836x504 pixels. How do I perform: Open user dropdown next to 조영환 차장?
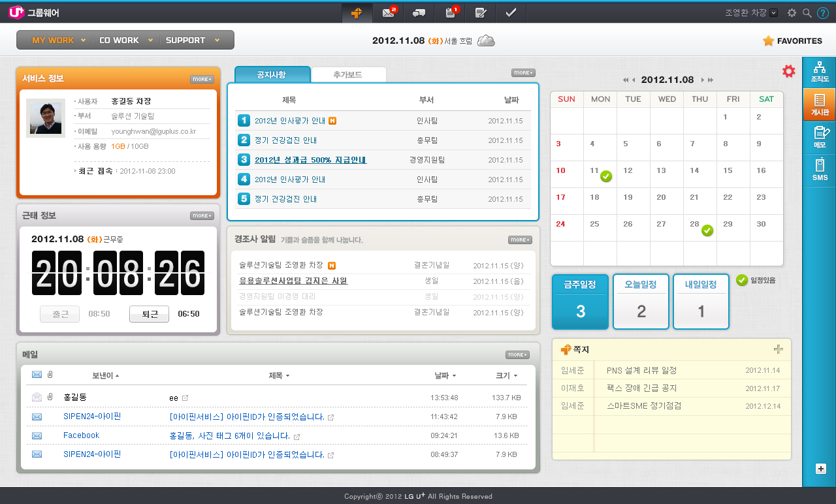[x=774, y=12]
